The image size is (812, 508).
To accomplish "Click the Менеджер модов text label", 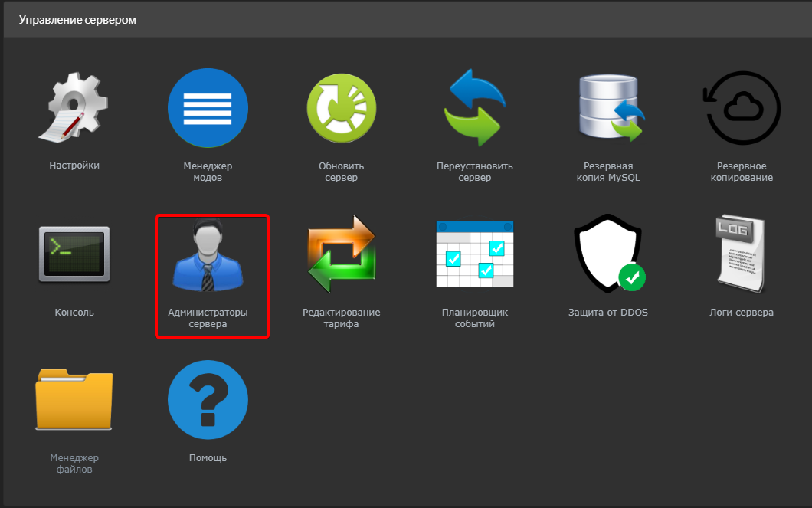I will point(208,172).
